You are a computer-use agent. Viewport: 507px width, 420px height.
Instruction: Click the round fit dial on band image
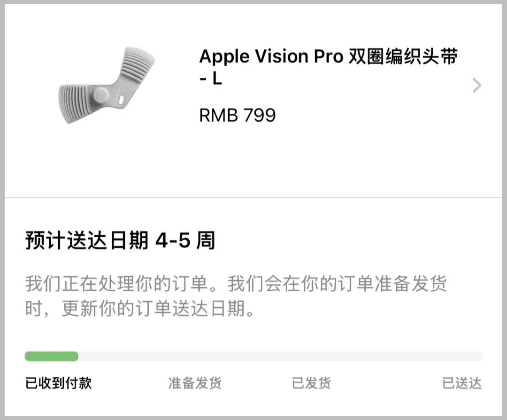tap(101, 96)
